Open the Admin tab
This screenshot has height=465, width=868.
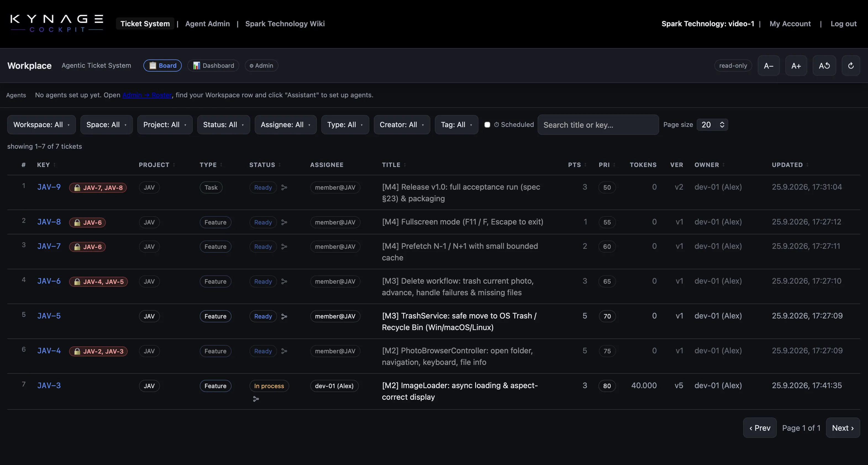click(261, 66)
